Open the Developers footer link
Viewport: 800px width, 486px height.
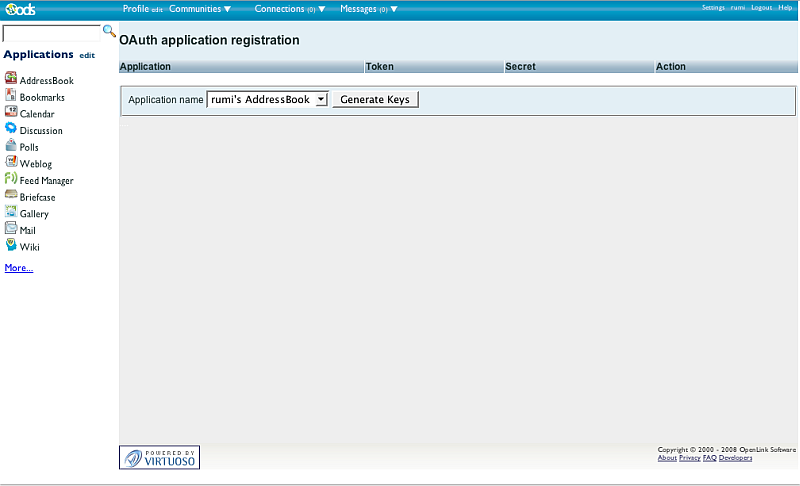pyautogui.click(x=736, y=458)
